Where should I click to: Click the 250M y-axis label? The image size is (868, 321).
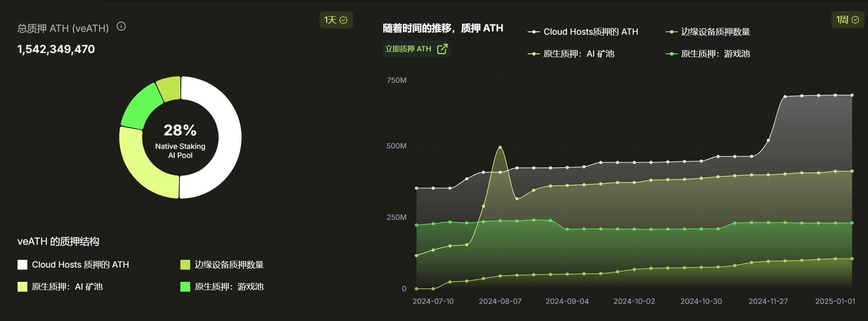(x=397, y=217)
